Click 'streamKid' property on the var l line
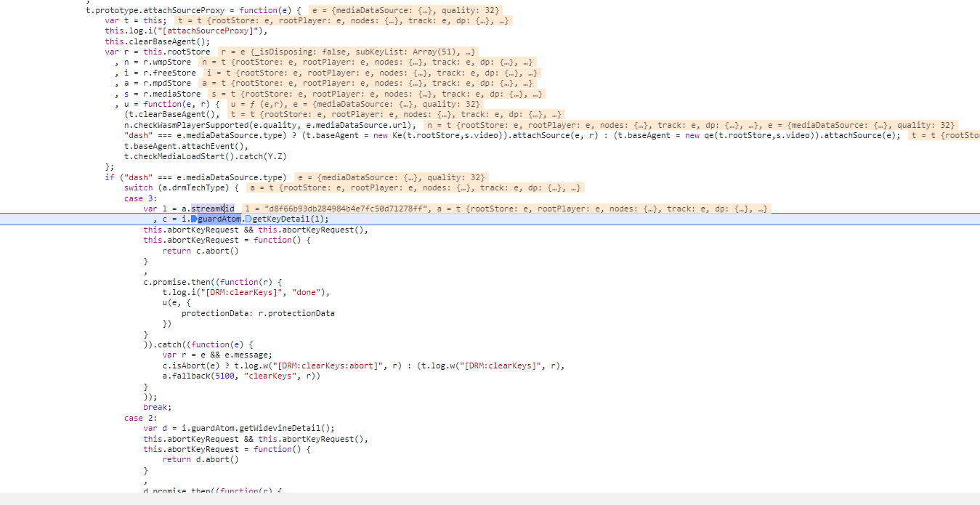This screenshot has height=505, width=980. click(212, 209)
